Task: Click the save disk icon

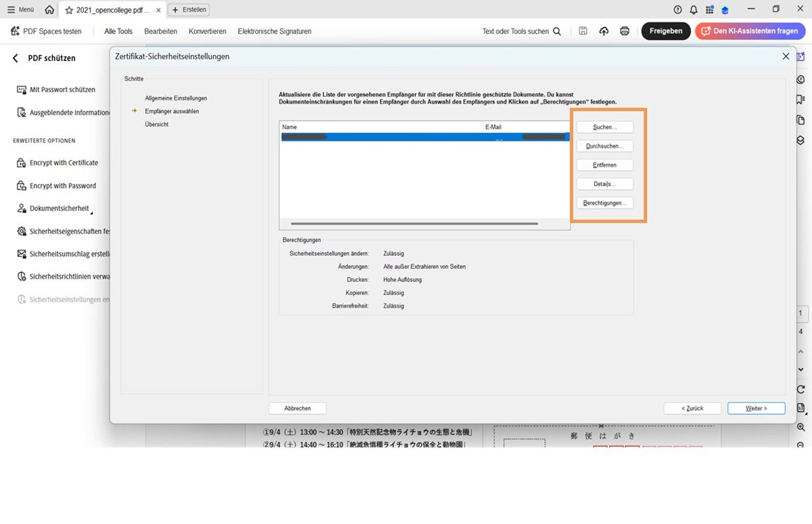Action: pos(583,31)
